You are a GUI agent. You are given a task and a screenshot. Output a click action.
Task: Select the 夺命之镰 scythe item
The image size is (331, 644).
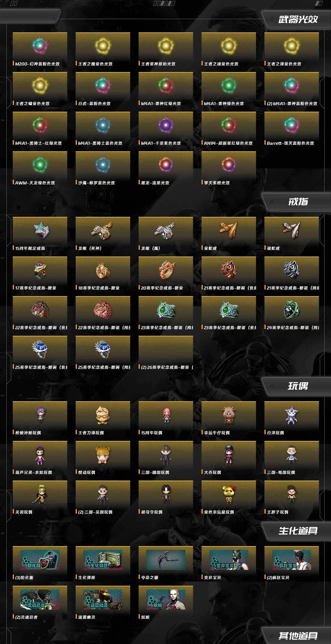coord(166,560)
